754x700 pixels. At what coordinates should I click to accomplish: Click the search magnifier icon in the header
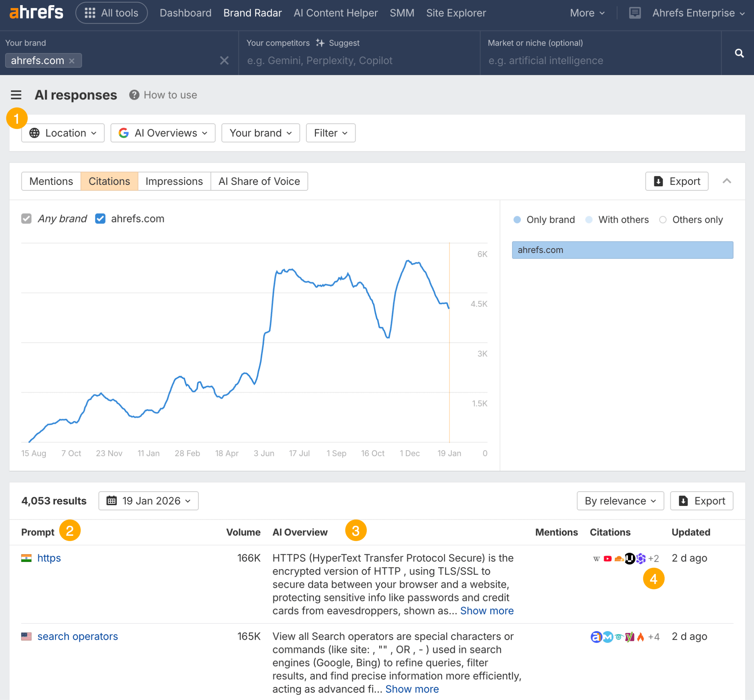point(739,53)
